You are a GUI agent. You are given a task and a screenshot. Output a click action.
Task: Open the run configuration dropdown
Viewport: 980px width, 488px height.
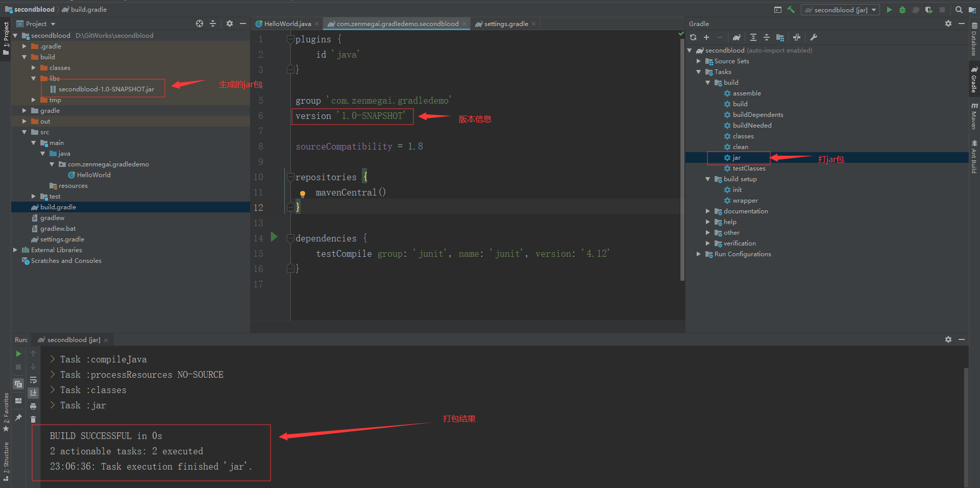click(x=841, y=10)
